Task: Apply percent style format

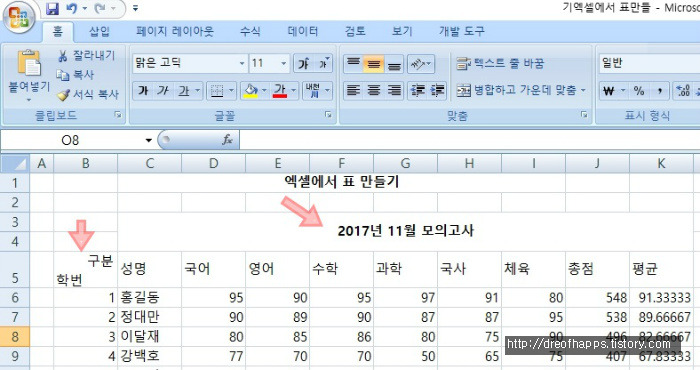Action: point(639,91)
